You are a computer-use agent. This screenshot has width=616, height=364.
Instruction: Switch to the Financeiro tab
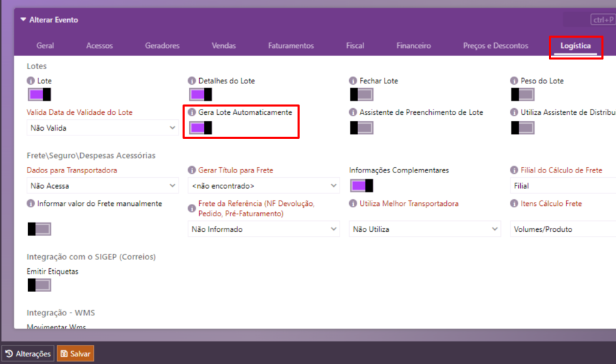tap(413, 46)
